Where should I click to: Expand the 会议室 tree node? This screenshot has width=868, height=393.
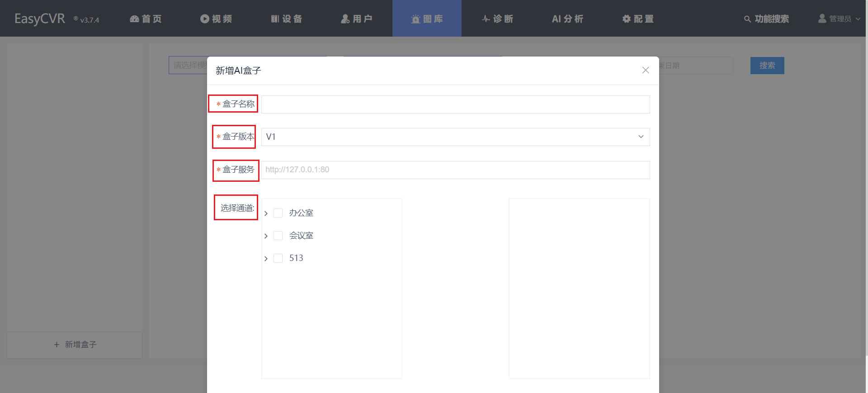[266, 236]
